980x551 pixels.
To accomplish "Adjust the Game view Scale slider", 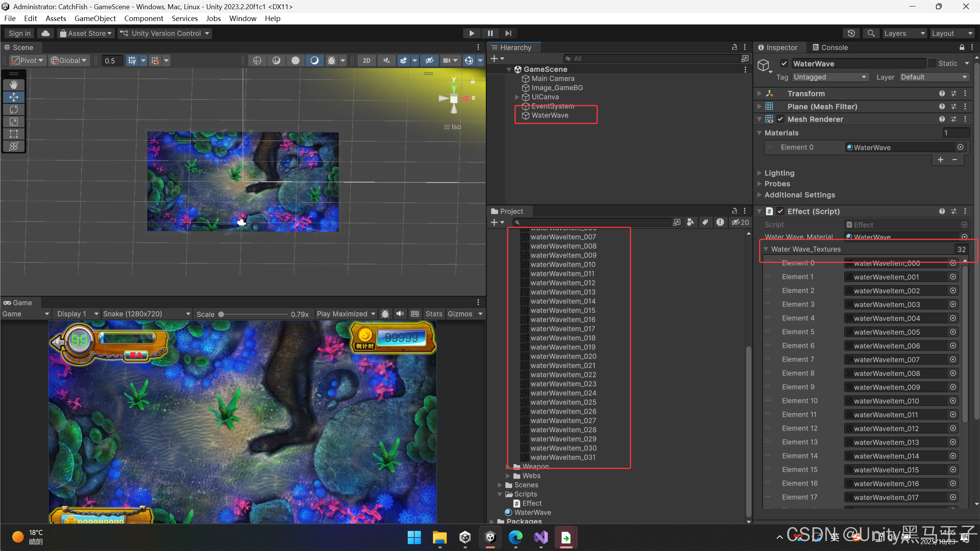I will click(x=221, y=314).
